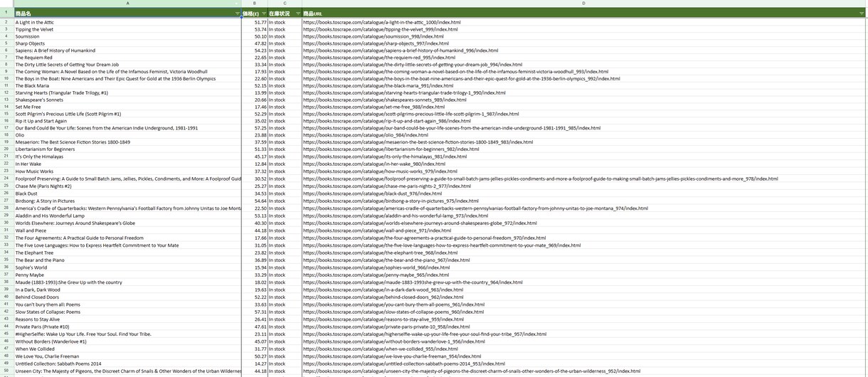Select cell 'Sharp Objects'
Viewport: 868px width, 377px height.
pyautogui.click(x=127, y=43)
